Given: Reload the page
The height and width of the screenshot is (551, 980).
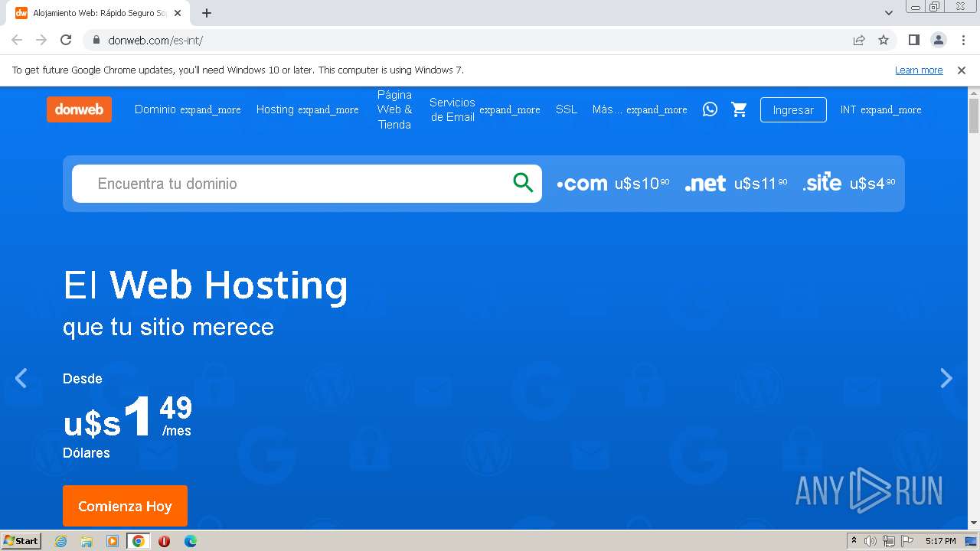Looking at the screenshot, I should 67,40.
